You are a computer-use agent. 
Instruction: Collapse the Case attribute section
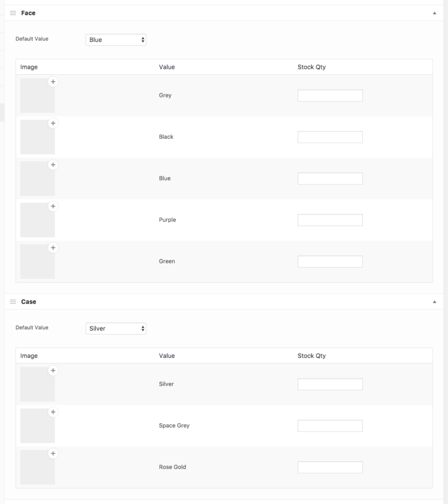point(434,301)
